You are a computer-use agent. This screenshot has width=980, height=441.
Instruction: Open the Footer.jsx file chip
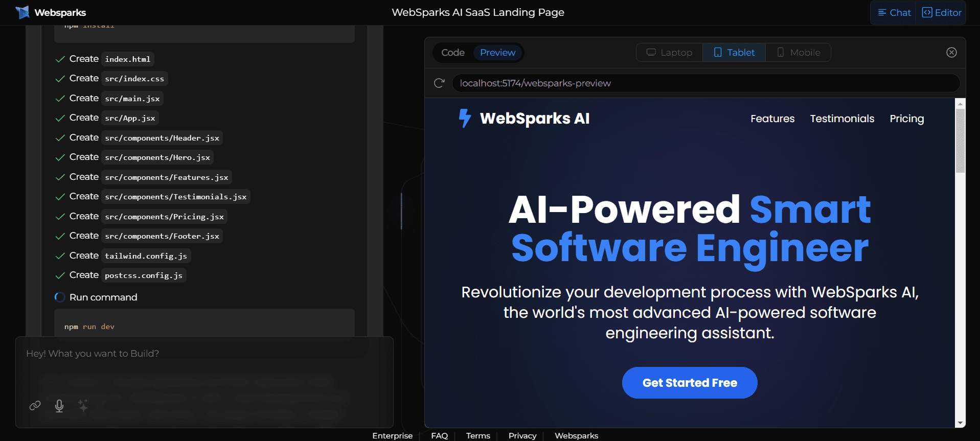pyautogui.click(x=162, y=236)
